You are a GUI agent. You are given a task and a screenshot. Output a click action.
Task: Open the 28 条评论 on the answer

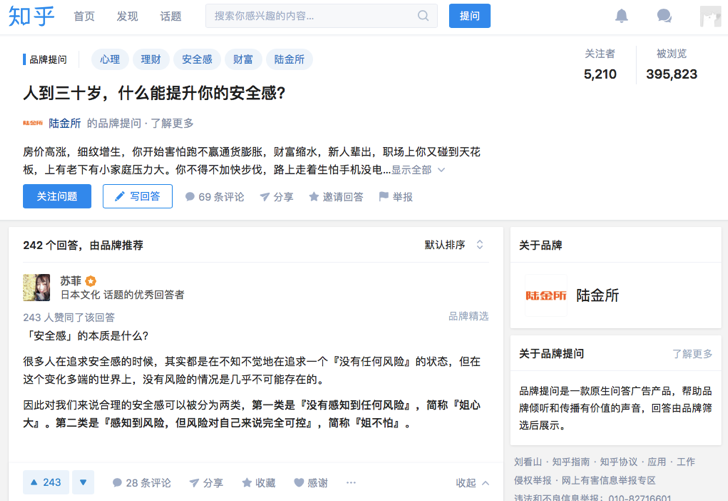[142, 483]
